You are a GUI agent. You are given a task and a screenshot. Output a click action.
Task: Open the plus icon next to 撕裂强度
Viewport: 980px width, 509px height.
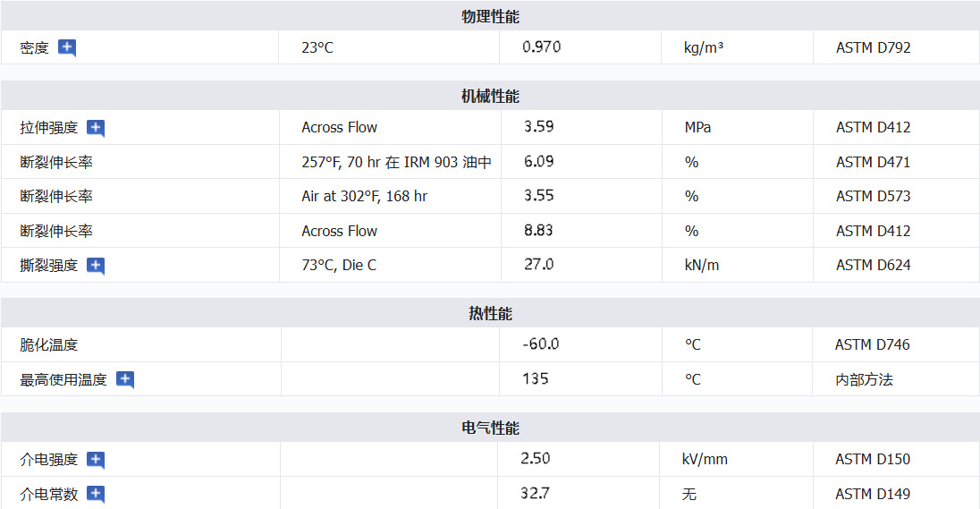point(96,266)
